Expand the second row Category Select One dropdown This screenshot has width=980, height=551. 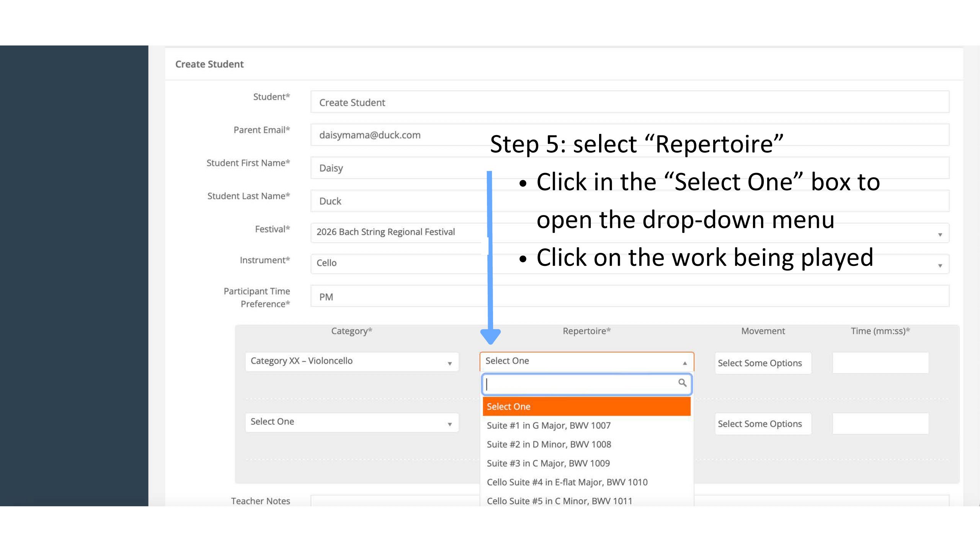pyautogui.click(x=351, y=422)
